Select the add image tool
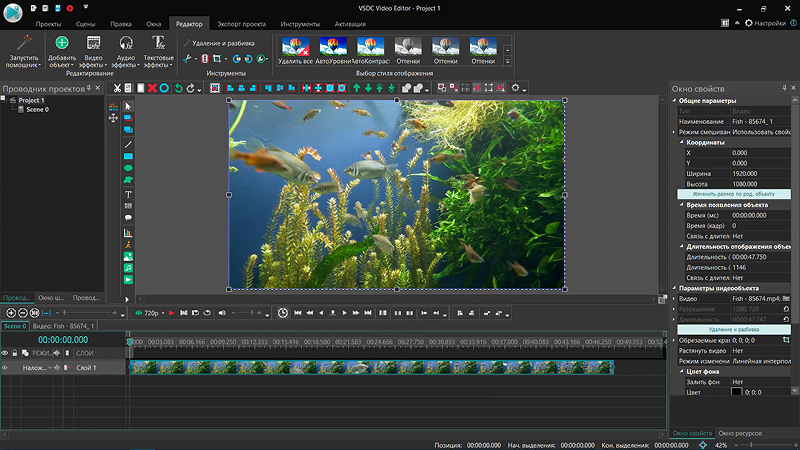Image resolution: width=800 pixels, height=450 pixels. [x=128, y=257]
